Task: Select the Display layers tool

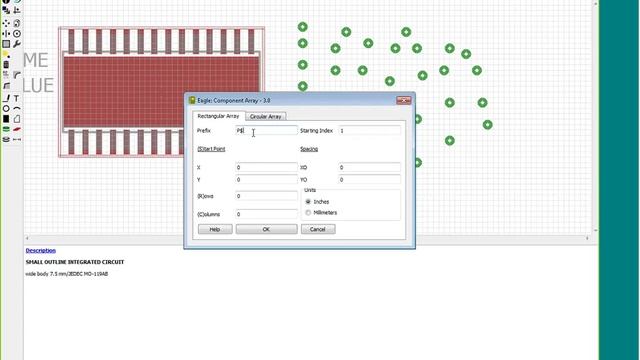Action: coord(6,11)
